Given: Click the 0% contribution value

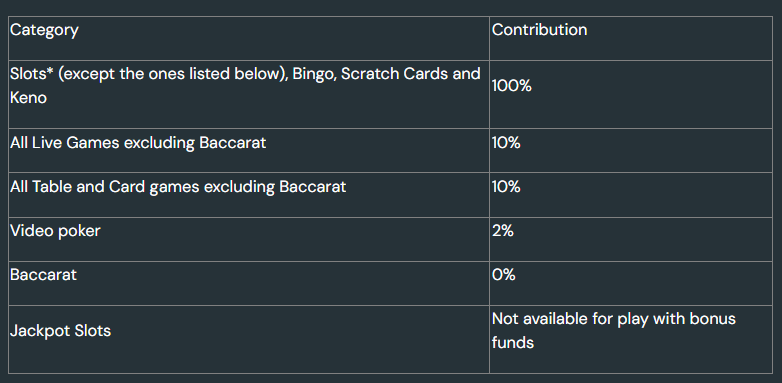Looking at the screenshot, I should [504, 275].
